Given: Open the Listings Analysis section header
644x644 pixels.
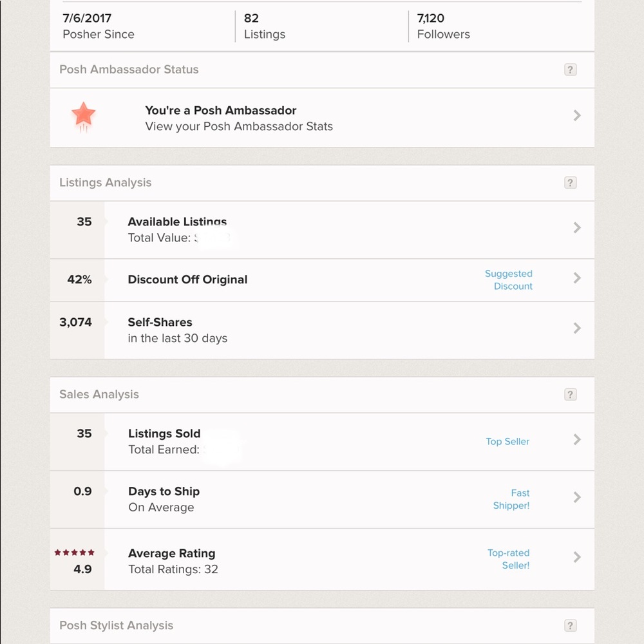Looking at the screenshot, I should 105,183.
